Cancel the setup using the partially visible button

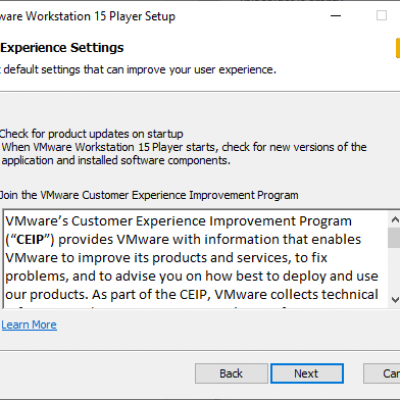[382, 373]
